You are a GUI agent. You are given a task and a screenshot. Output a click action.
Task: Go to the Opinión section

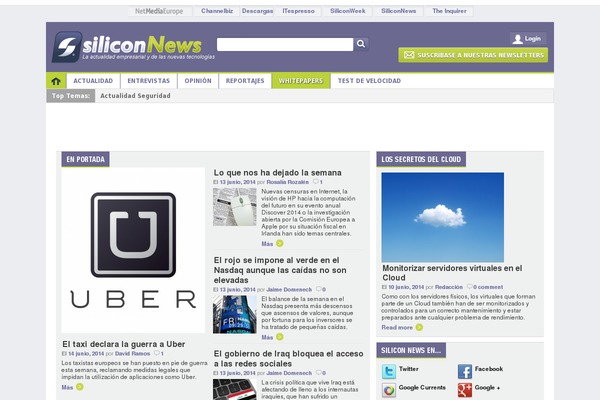(198, 81)
